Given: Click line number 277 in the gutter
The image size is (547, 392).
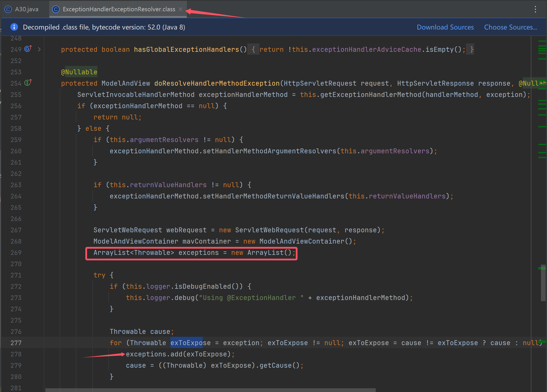Looking at the screenshot, I should tap(16, 343).
